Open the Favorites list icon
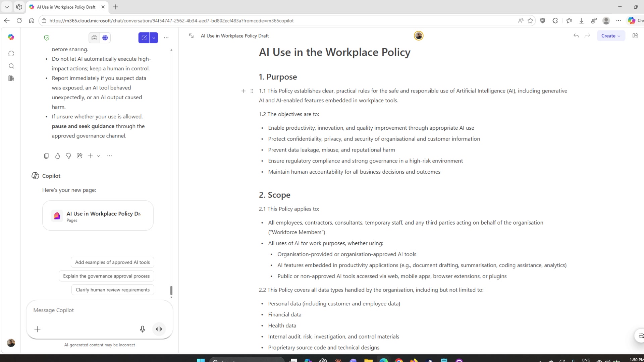The height and width of the screenshot is (362, 644). [x=569, y=21]
